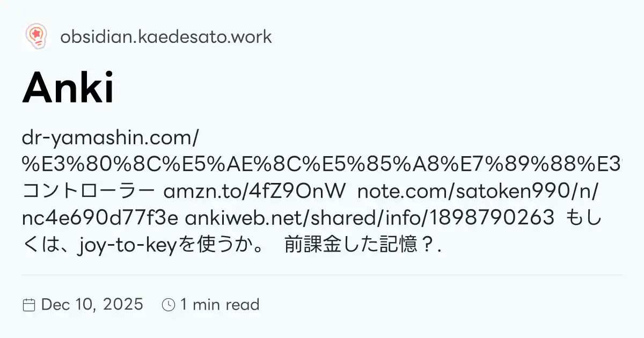Click the nc4e690d77f3e URL fragment
The height and width of the screenshot is (338, 644).
[x=101, y=217]
